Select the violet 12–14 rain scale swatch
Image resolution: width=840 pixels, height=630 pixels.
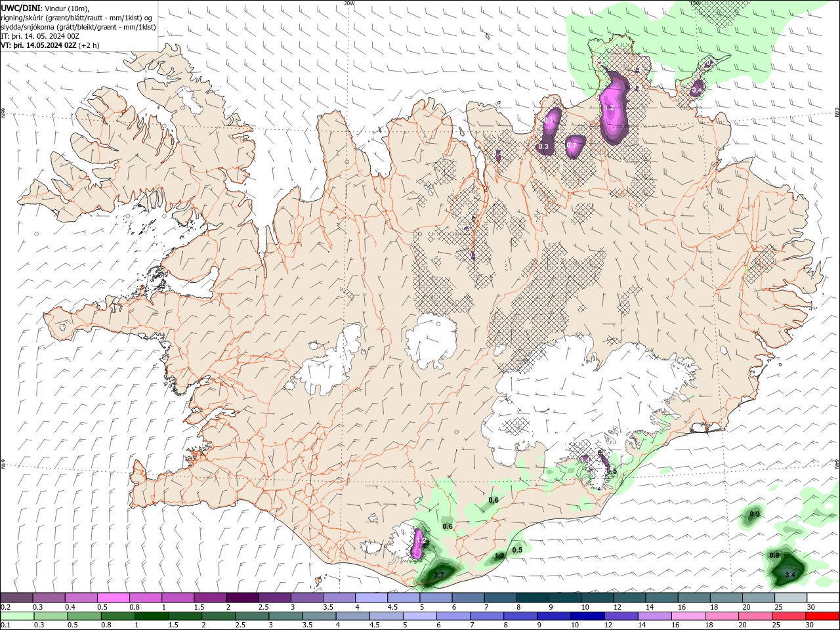click(621, 616)
